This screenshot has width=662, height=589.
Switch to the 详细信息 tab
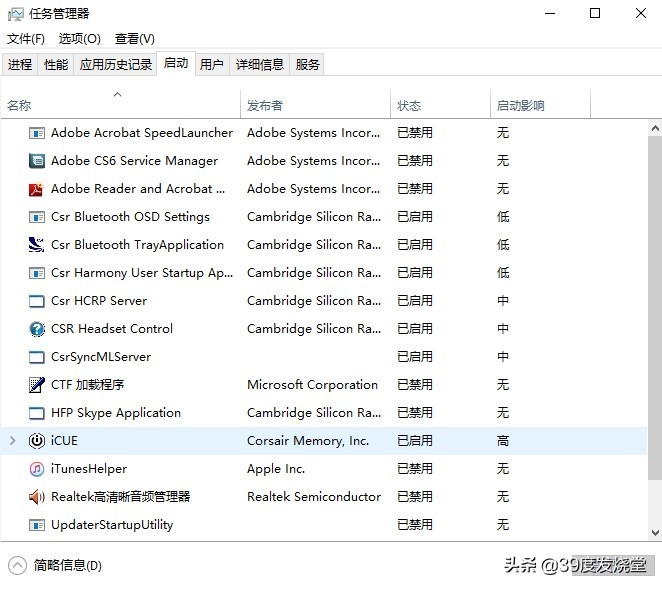coord(260,65)
